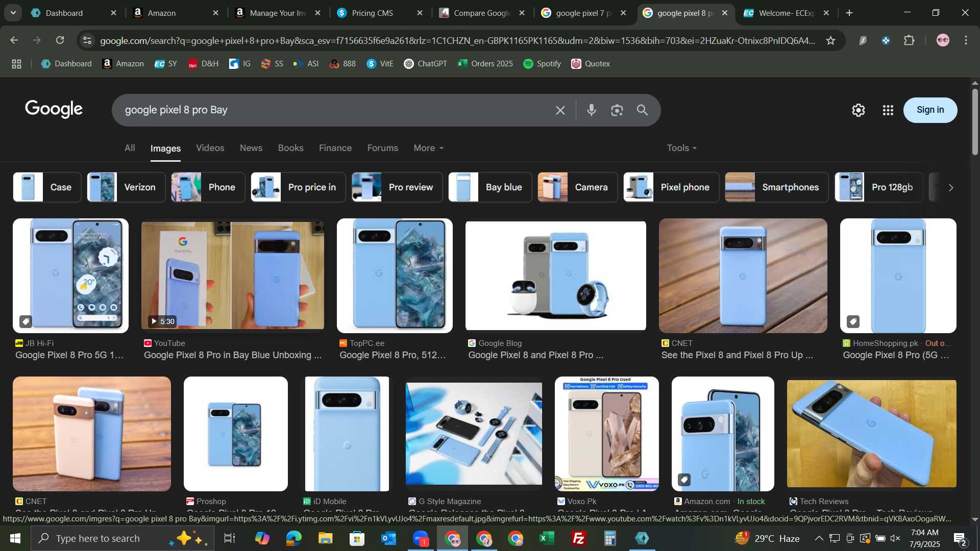Click the Windows taskbar search box
Image resolution: width=980 pixels, height=551 pixels.
pos(122,538)
